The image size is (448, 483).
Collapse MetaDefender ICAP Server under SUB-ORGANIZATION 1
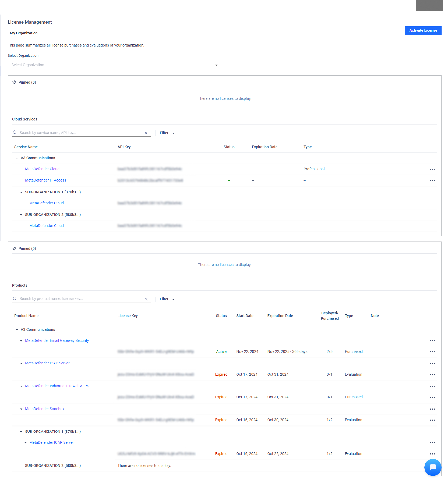pos(26,443)
